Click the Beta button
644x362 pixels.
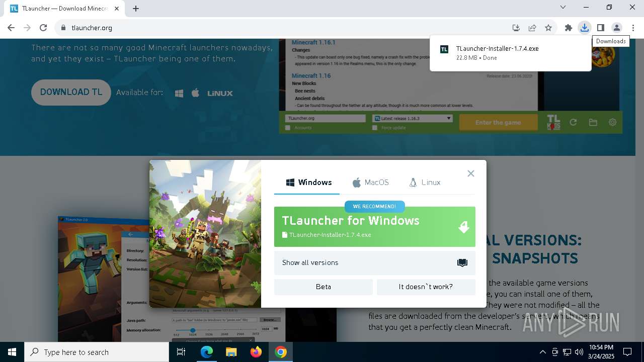[324, 287]
